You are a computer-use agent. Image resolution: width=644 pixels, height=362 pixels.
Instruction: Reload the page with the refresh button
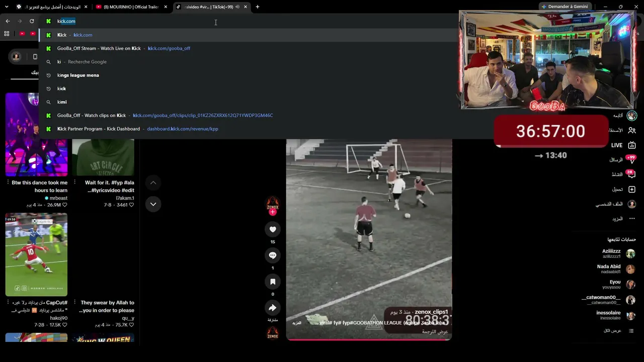click(x=32, y=21)
